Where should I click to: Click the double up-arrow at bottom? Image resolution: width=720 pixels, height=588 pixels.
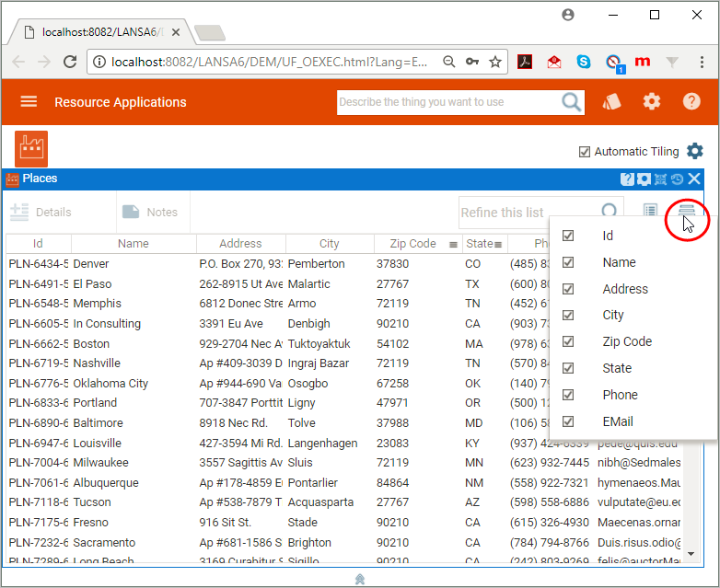tap(360, 580)
